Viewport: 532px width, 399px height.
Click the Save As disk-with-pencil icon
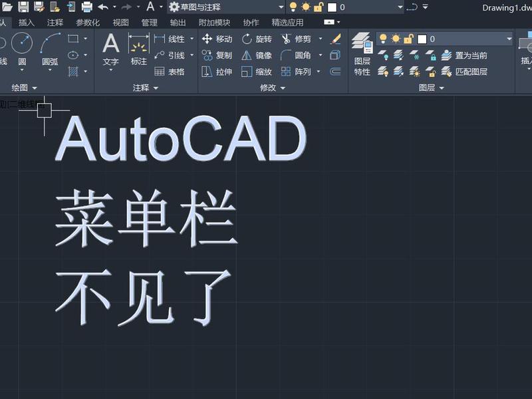tap(39, 7)
